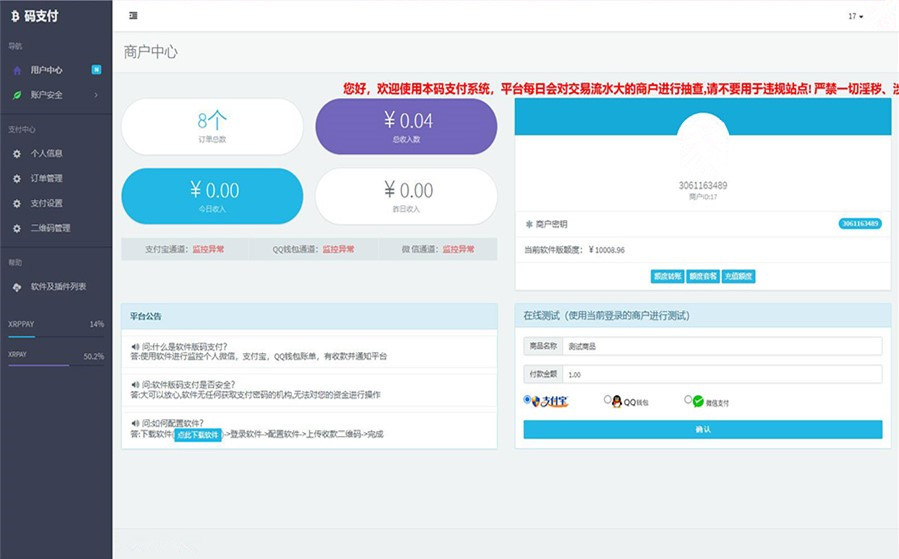Click the gear icon next to 个人信息
This screenshot has height=559, width=899.
tap(17, 153)
